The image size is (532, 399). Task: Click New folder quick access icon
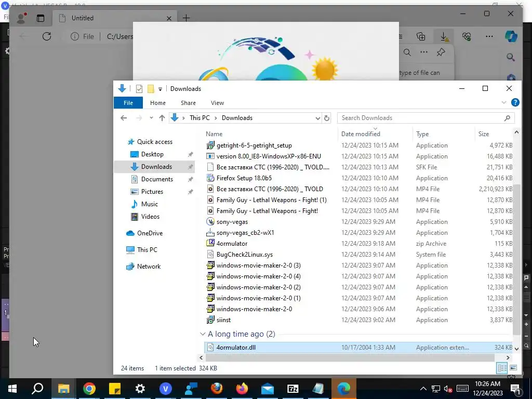click(151, 89)
